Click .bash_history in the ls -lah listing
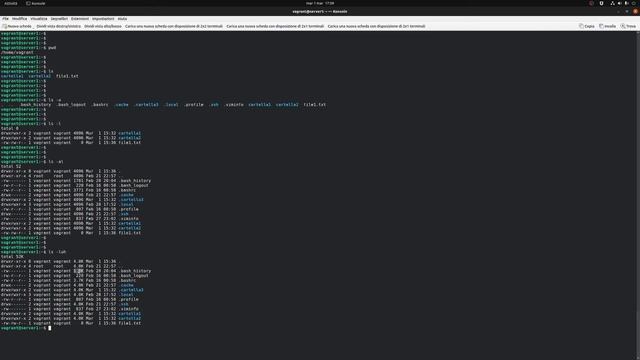Screen dimensions: 640x360 [135, 271]
